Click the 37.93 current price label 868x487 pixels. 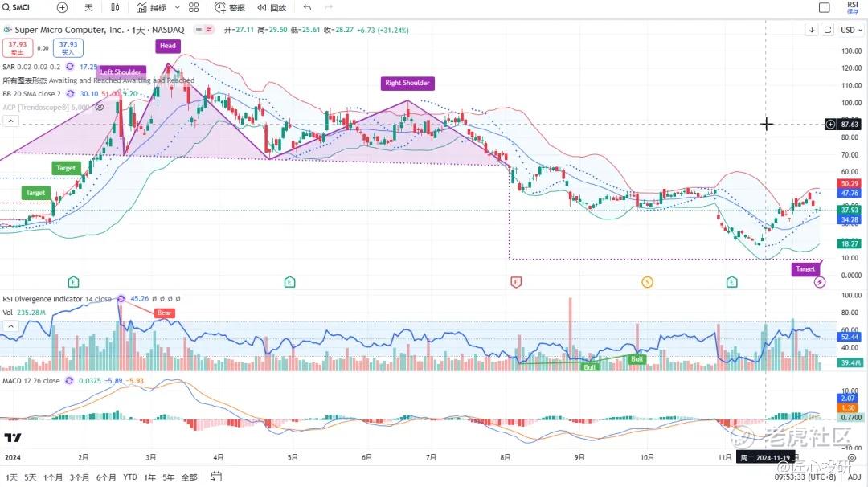[850, 210]
